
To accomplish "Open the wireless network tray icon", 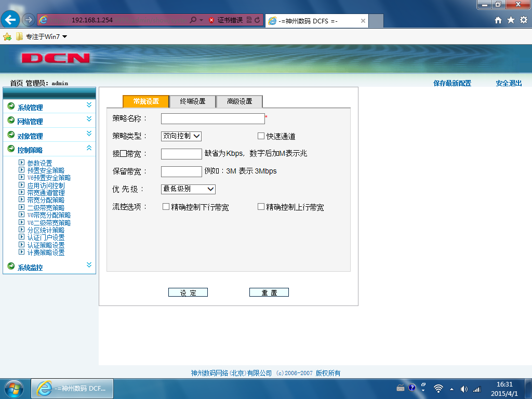I will pyautogui.click(x=438, y=389).
